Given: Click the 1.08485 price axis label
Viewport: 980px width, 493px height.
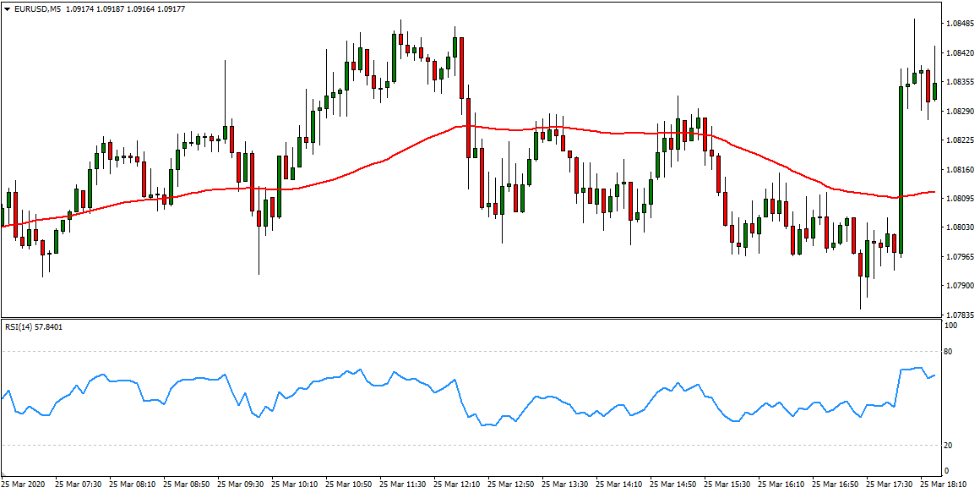Looking at the screenshot, I should [x=960, y=23].
